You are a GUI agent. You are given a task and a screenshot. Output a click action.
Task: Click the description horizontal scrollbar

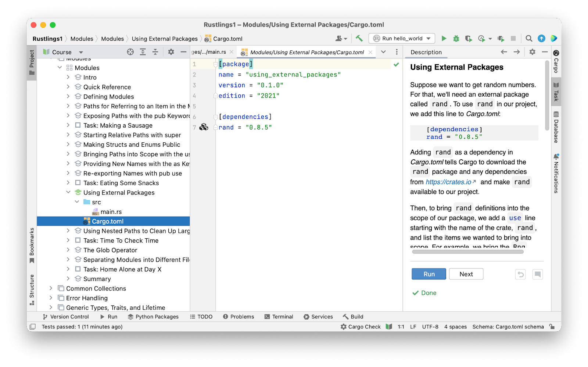point(467,252)
